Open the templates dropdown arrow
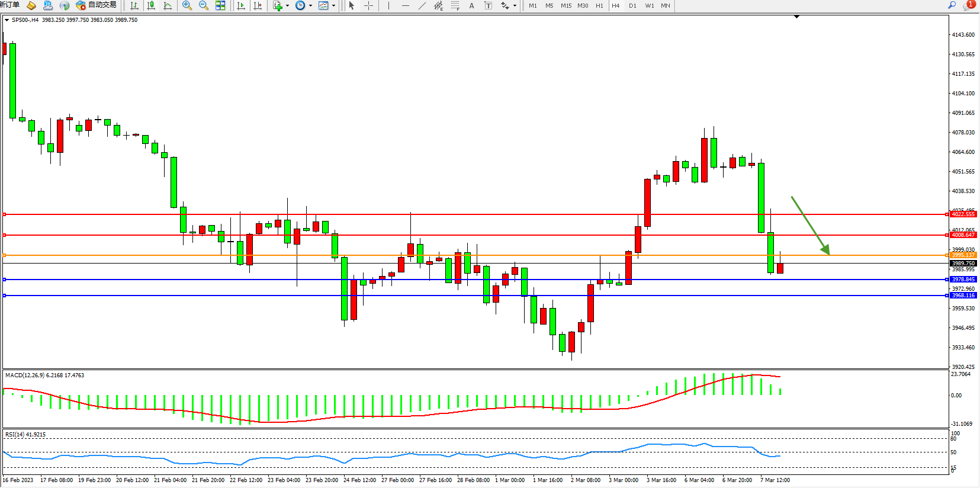The image size is (980, 488). point(333,6)
